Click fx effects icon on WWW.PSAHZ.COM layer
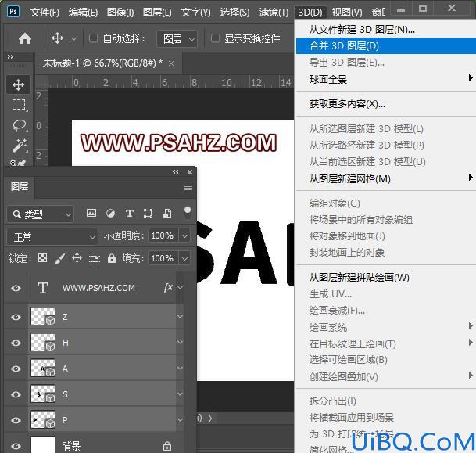 coord(168,287)
